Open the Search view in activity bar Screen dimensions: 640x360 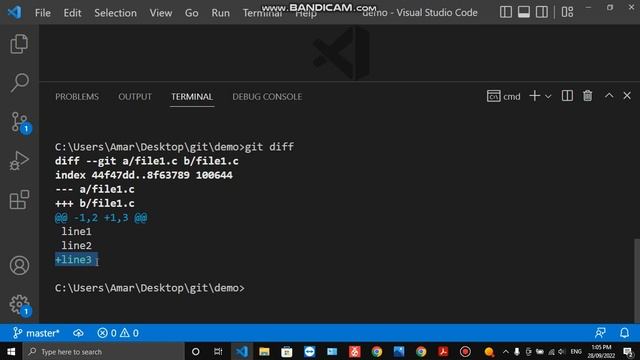19,83
